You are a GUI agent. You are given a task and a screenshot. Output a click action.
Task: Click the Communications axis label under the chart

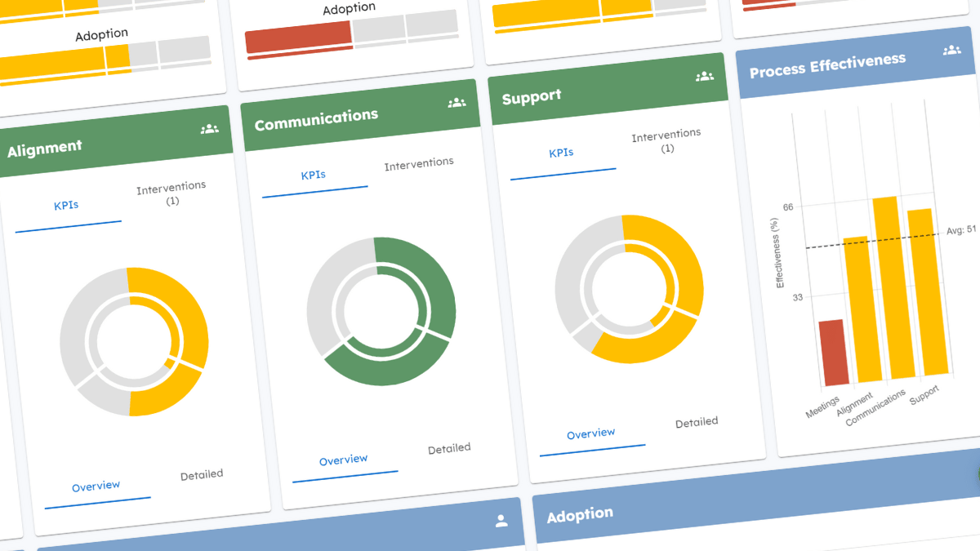876,407
